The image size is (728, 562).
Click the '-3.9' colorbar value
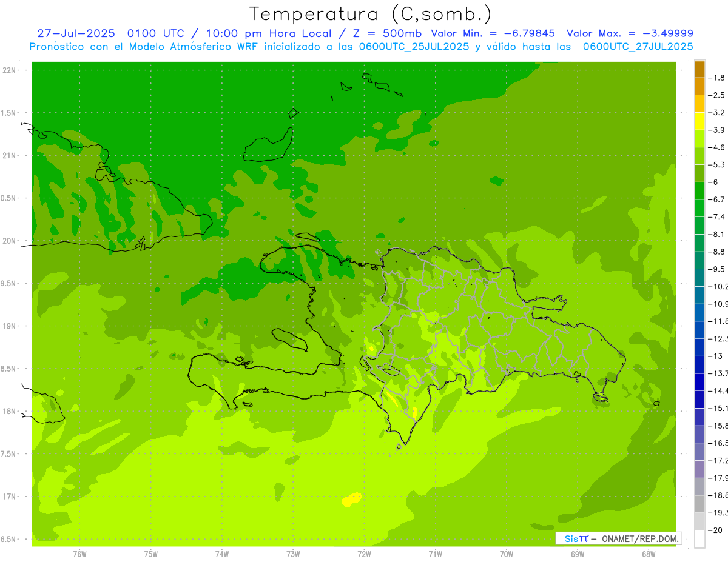(716, 130)
